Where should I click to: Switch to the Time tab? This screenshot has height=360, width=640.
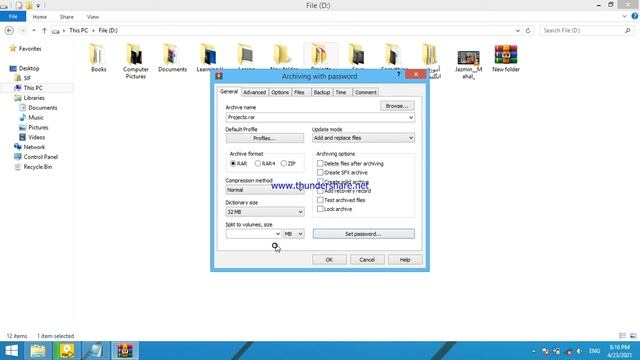tap(341, 93)
